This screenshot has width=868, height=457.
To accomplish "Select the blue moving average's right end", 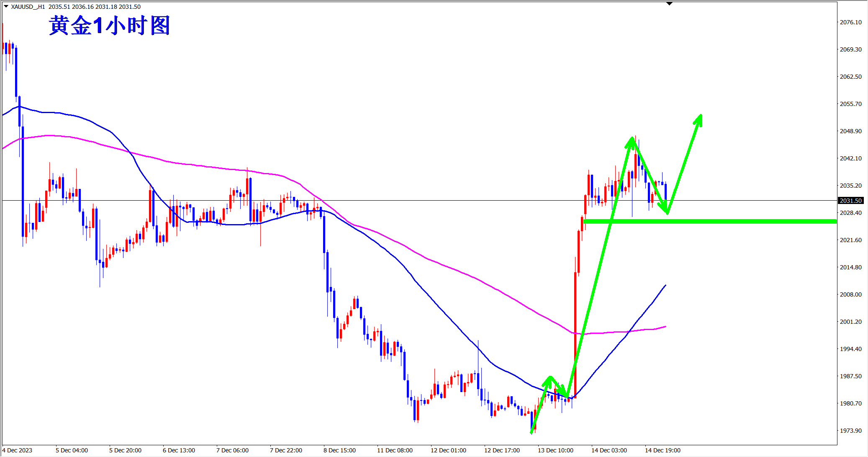I will pos(665,287).
